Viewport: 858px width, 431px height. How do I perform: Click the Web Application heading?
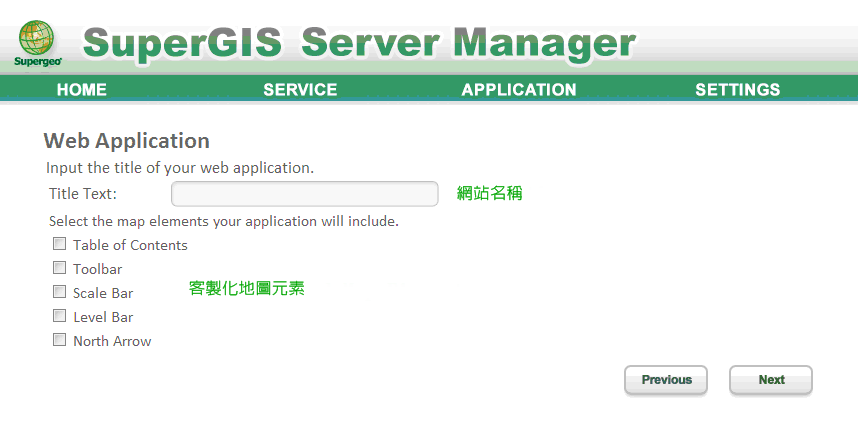click(126, 141)
